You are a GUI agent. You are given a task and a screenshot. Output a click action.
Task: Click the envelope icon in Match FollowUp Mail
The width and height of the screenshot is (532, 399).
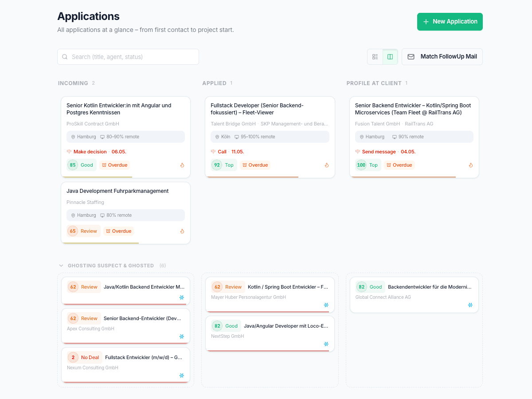[x=411, y=57]
